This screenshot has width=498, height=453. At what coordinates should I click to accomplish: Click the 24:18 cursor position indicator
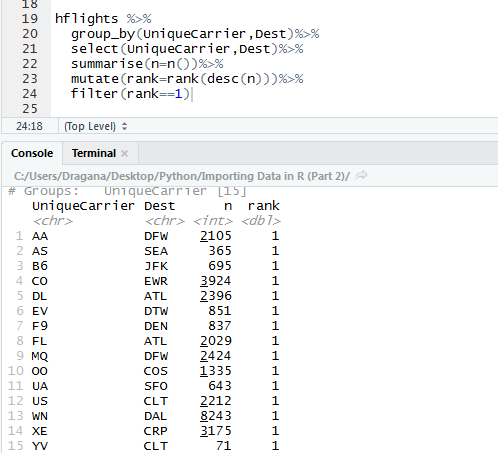click(x=29, y=126)
